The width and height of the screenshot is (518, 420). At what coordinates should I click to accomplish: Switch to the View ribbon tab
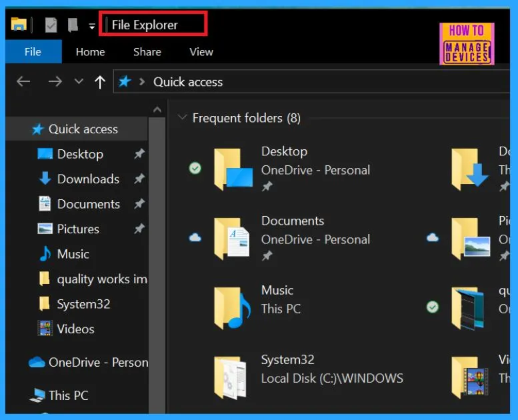201,52
